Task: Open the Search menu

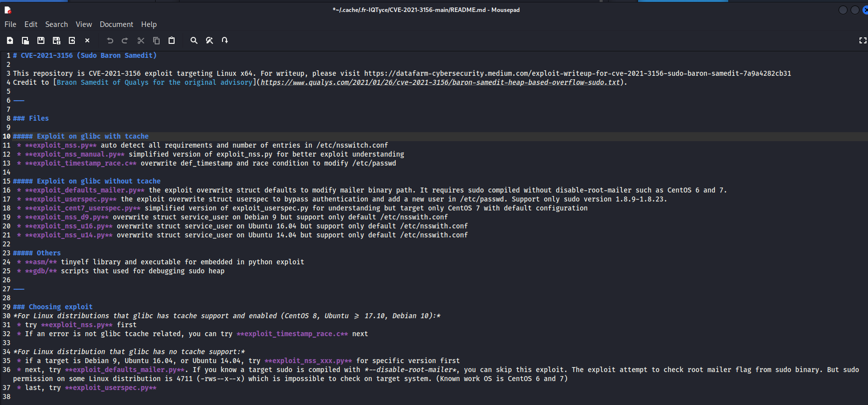Action: point(56,24)
